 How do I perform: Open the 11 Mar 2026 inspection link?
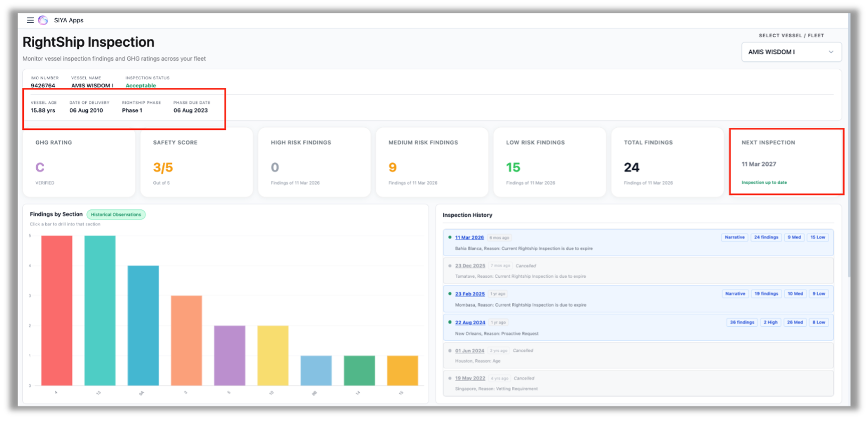tap(469, 237)
